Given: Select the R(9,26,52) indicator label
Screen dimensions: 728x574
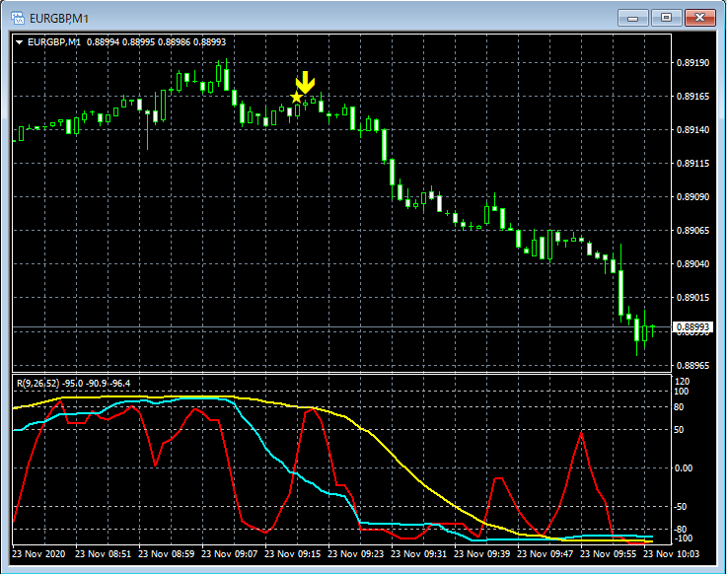Looking at the screenshot, I should click(39, 383).
